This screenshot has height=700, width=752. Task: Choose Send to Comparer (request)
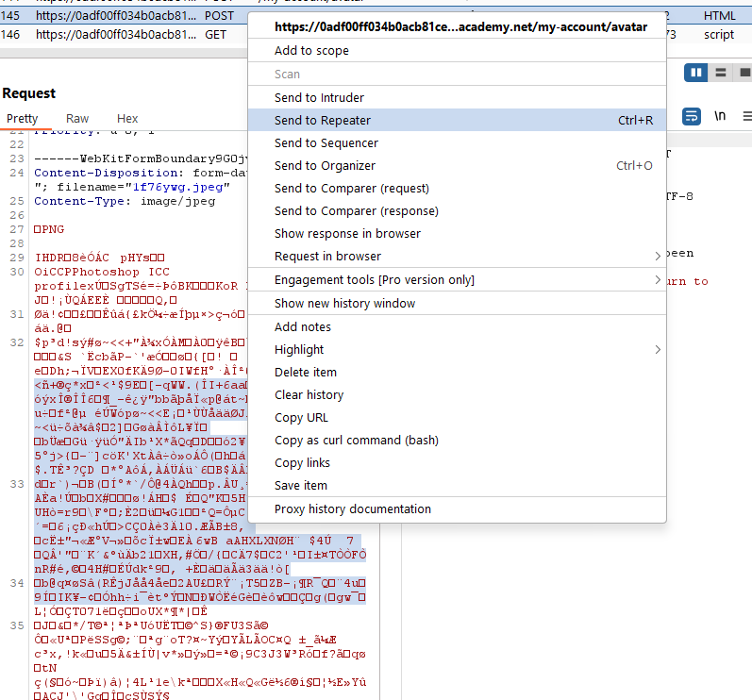pyautogui.click(x=457, y=188)
